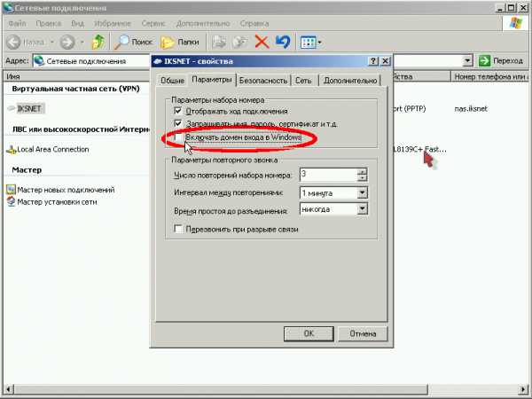Open the Справка menu

tap(254, 23)
